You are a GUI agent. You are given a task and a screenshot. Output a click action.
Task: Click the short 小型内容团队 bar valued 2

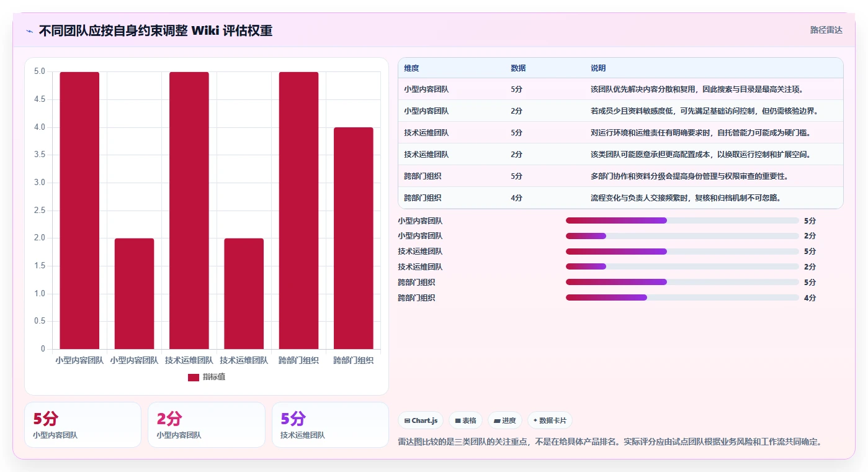pyautogui.click(x=134, y=294)
